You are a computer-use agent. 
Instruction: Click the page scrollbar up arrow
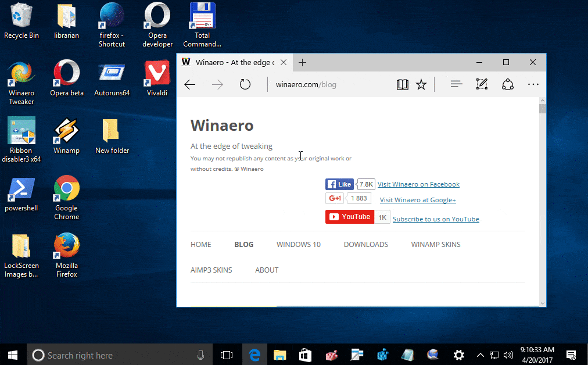[542, 101]
